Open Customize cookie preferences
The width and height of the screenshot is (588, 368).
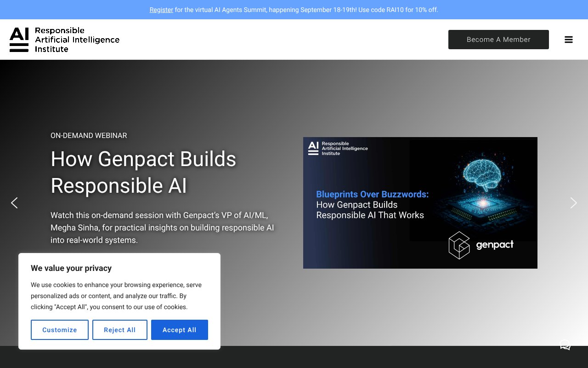(x=59, y=330)
